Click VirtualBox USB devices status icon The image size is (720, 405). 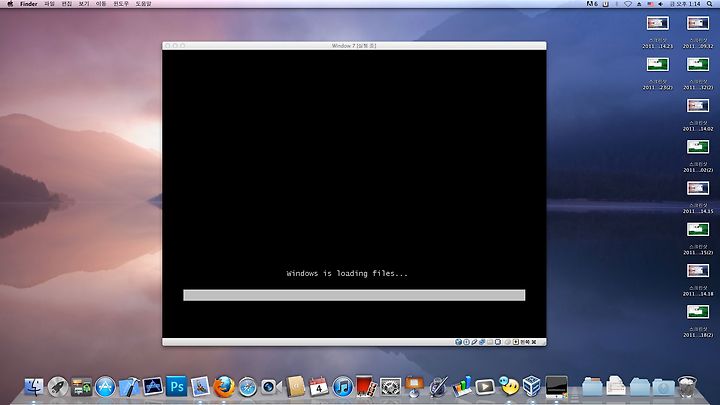[474, 342]
